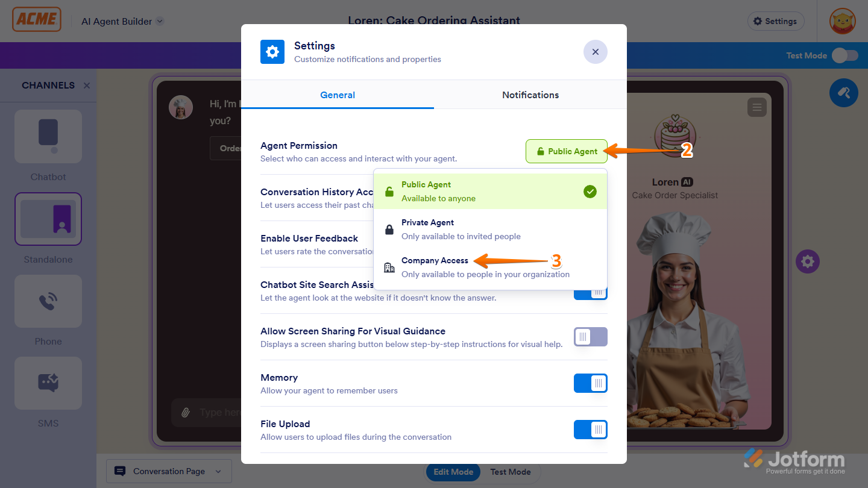Click the agent title Loren: Cake Ordering Assistant
The height and width of the screenshot is (488, 868).
click(434, 20)
